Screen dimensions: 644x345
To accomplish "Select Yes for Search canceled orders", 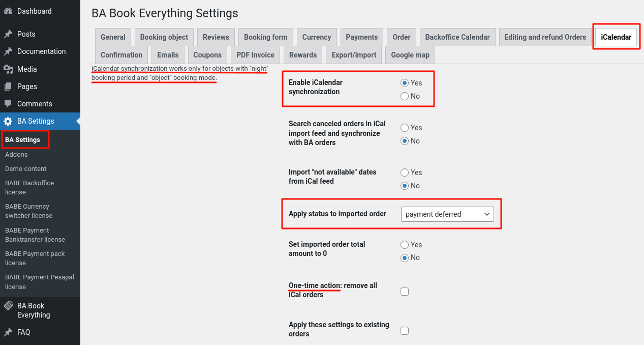I will 405,128.
